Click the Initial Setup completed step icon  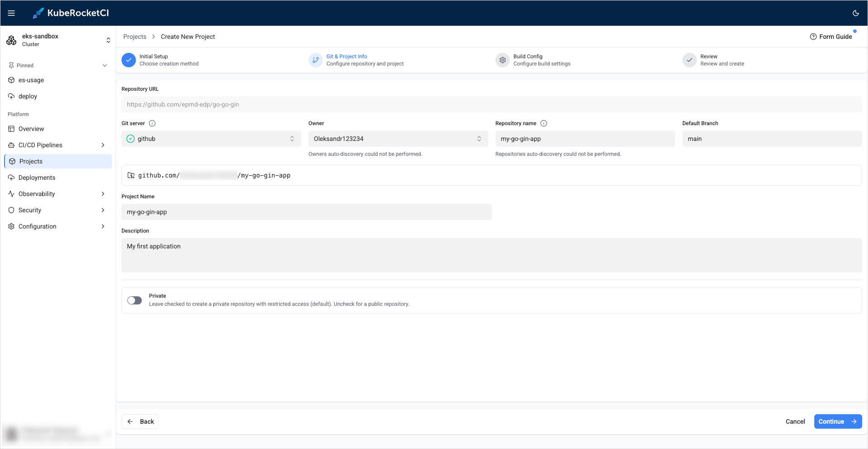(129, 60)
